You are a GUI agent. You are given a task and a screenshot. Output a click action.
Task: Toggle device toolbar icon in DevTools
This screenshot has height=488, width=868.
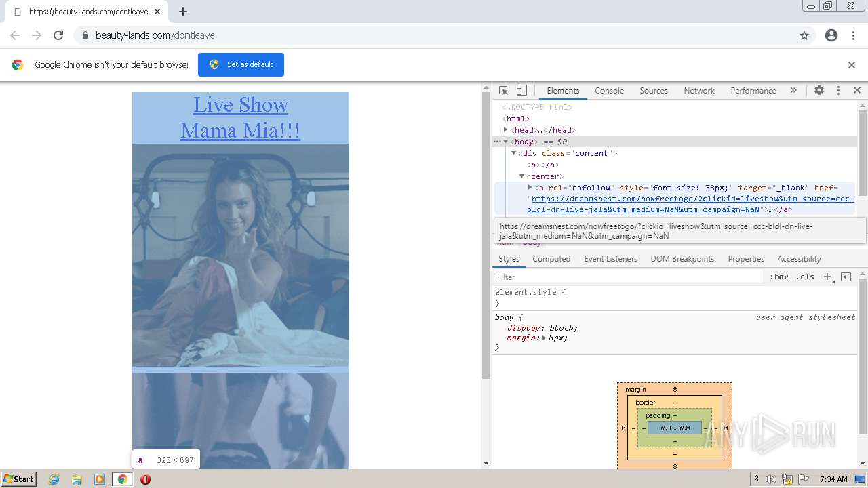(521, 90)
